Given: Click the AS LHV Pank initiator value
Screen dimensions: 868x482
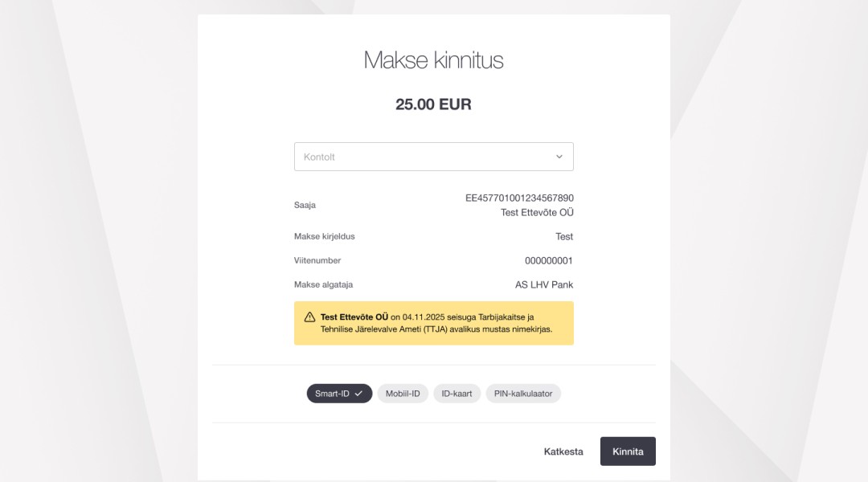Looking at the screenshot, I should click(544, 285).
